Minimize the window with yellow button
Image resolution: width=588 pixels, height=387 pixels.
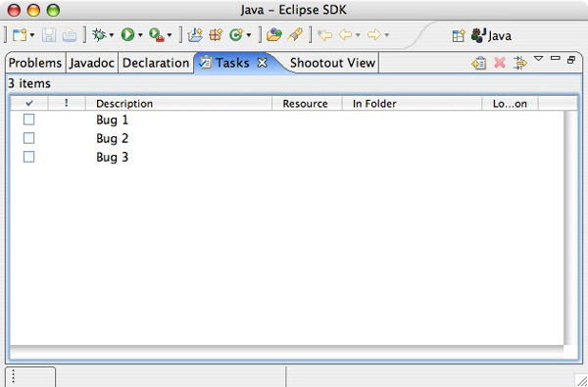click(33, 10)
